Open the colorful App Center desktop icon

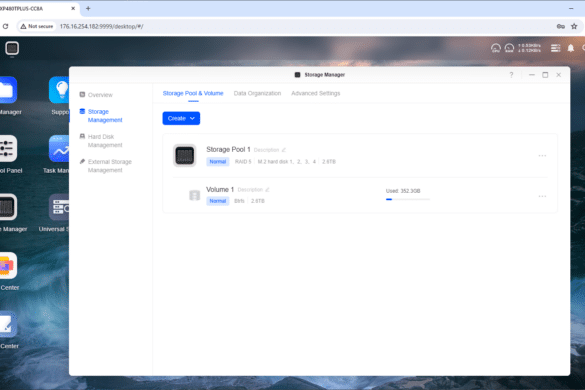pos(8,265)
